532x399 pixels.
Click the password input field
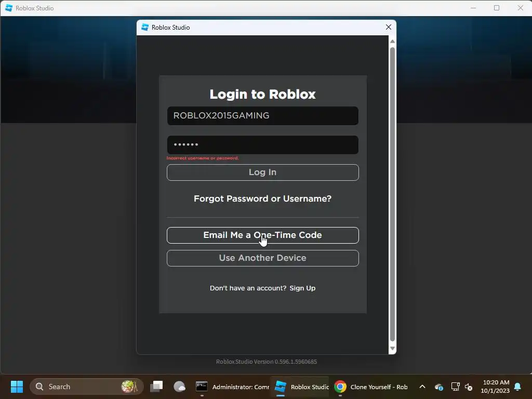[x=262, y=145]
